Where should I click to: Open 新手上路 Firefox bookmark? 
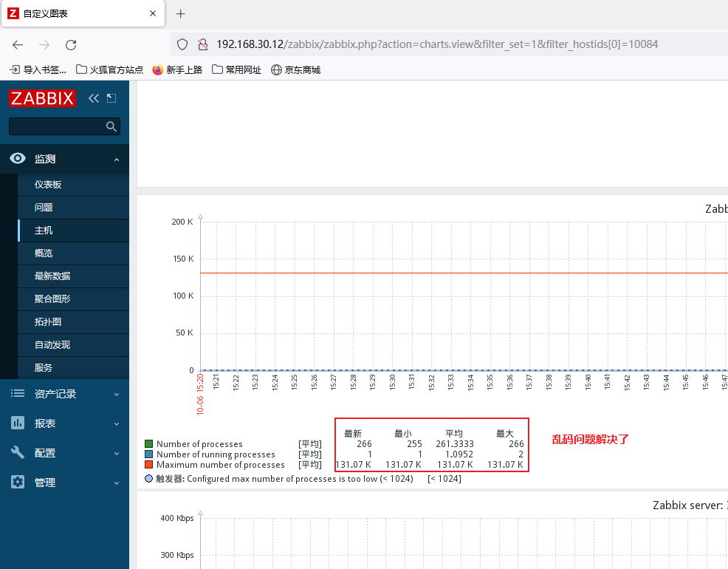click(x=177, y=69)
